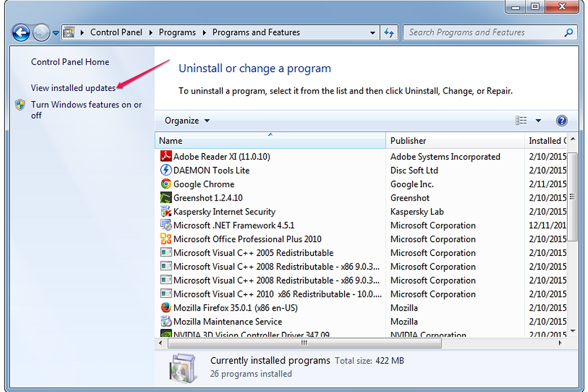The height and width of the screenshot is (392, 588).
Task: Click the horizontal scrollbar thumb
Action: click(x=305, y=343)
